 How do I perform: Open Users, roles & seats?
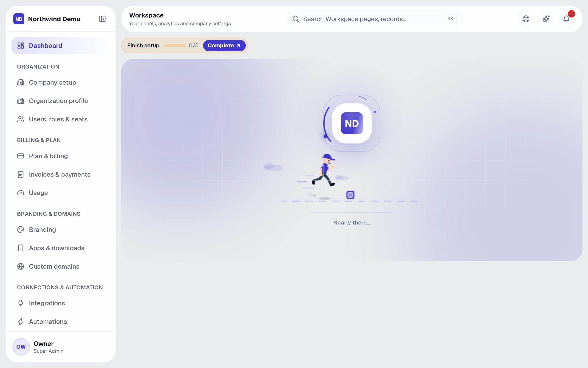pos(60,119)
